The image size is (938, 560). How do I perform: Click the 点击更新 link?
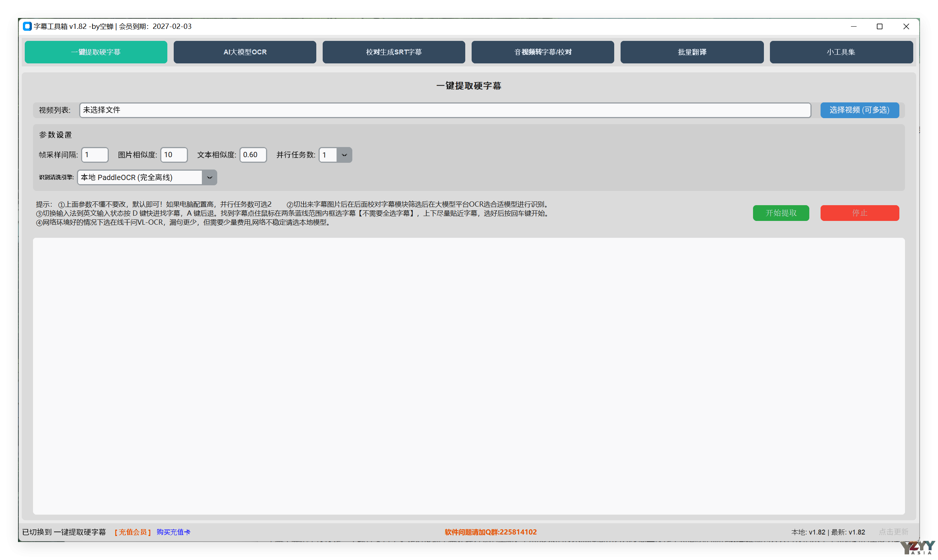pos(893,532)
